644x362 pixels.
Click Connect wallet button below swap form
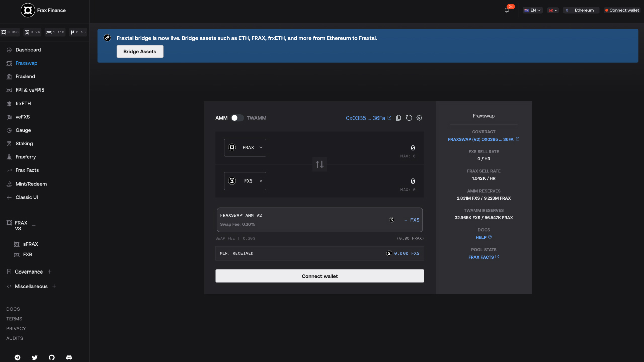tap(319, 276)
